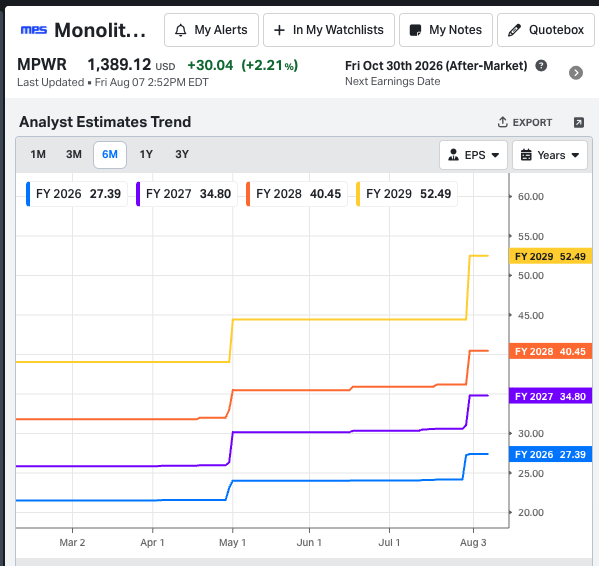The image size is (599, 566).
Task: Click the EXPORT button
Action: click(x=525, y=122)
